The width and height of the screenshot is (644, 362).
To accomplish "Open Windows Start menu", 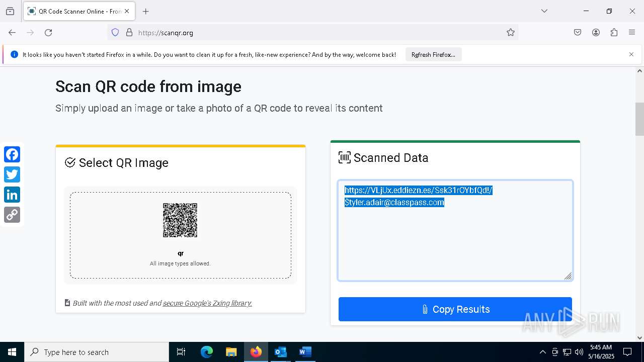I will 12,352.
